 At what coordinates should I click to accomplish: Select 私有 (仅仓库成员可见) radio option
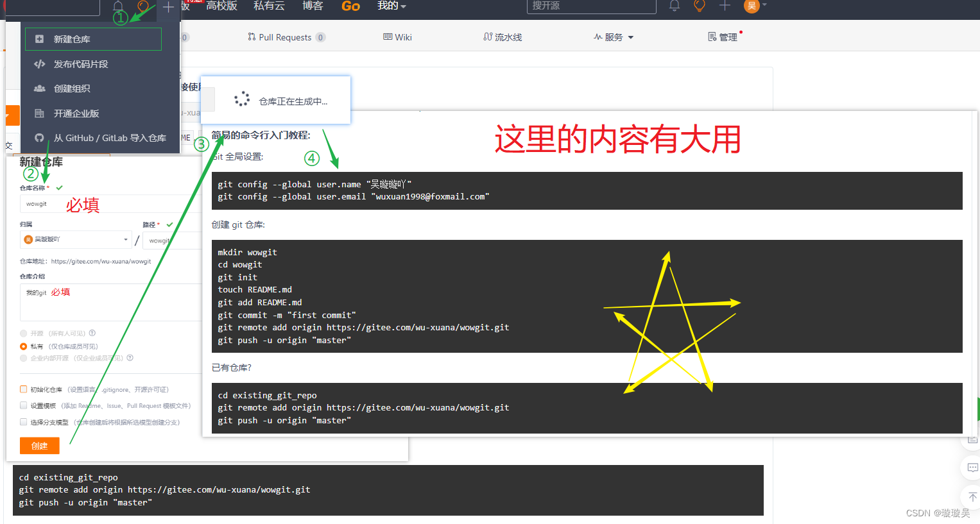tap(24, 346)
